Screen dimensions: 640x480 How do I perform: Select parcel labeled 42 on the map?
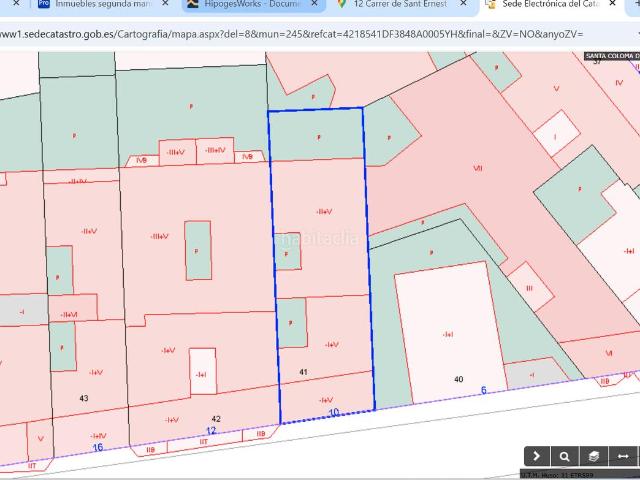click(x=215, y=418)
